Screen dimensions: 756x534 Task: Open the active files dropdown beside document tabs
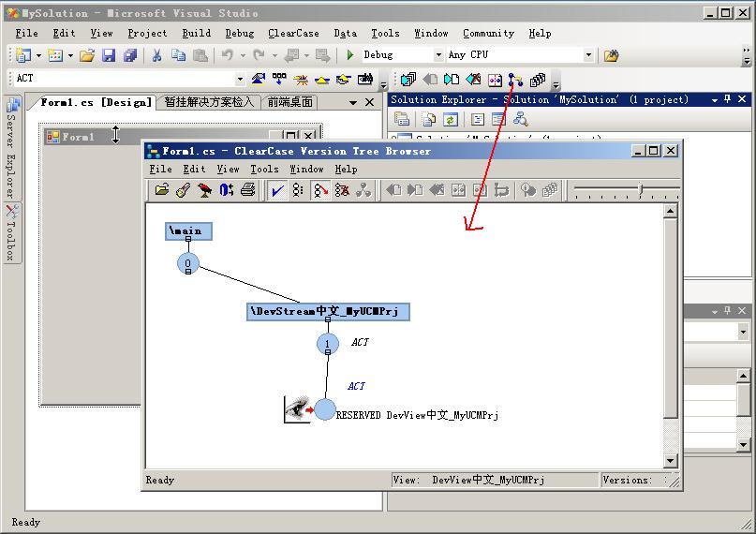click(353, 103)
